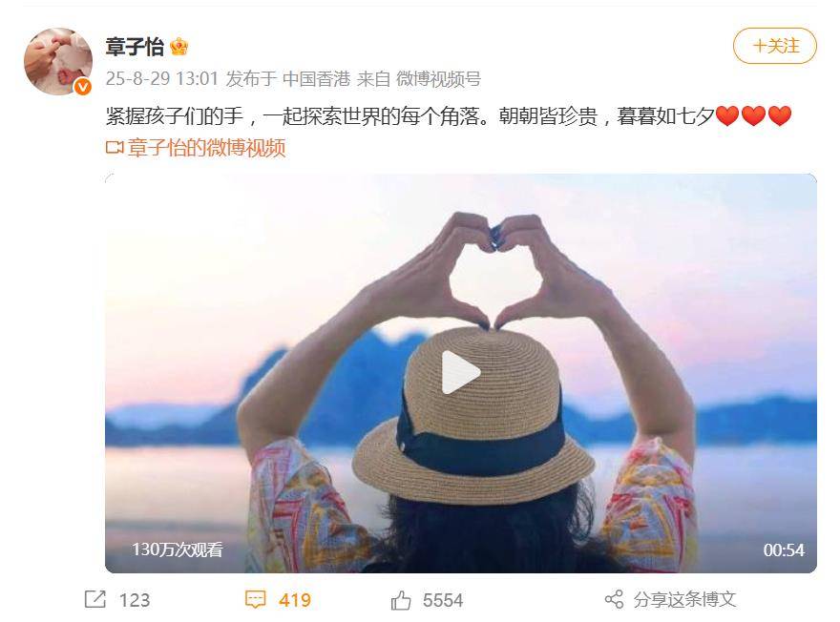Open 章子怡 profile avatar
This screenshot has height=622, width=840.
58,62
